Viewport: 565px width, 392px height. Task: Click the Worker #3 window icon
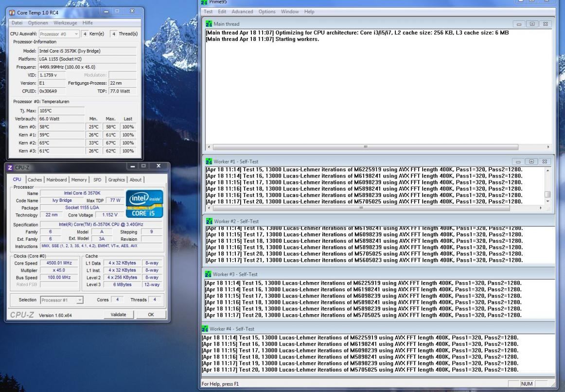[208, 274]
